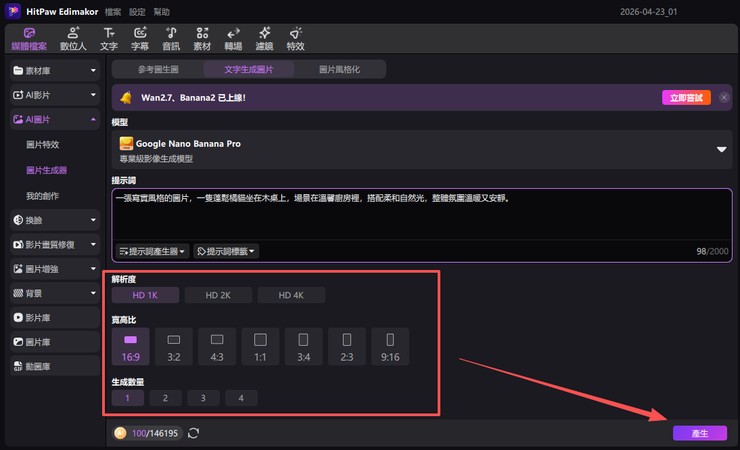Open 我的創作 under AI圖片
Screen dimensions: 740x450
pos(42,196)
